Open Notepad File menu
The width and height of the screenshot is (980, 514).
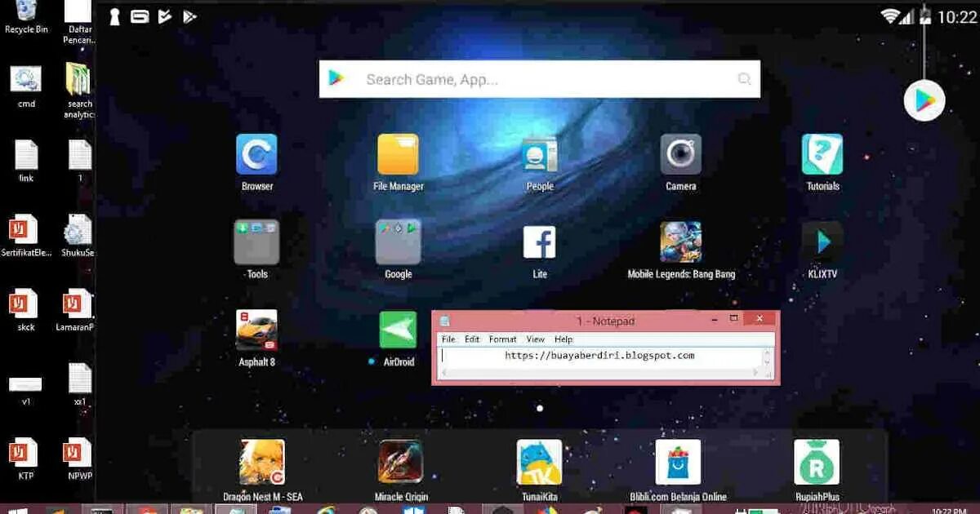tap(448, 339)
